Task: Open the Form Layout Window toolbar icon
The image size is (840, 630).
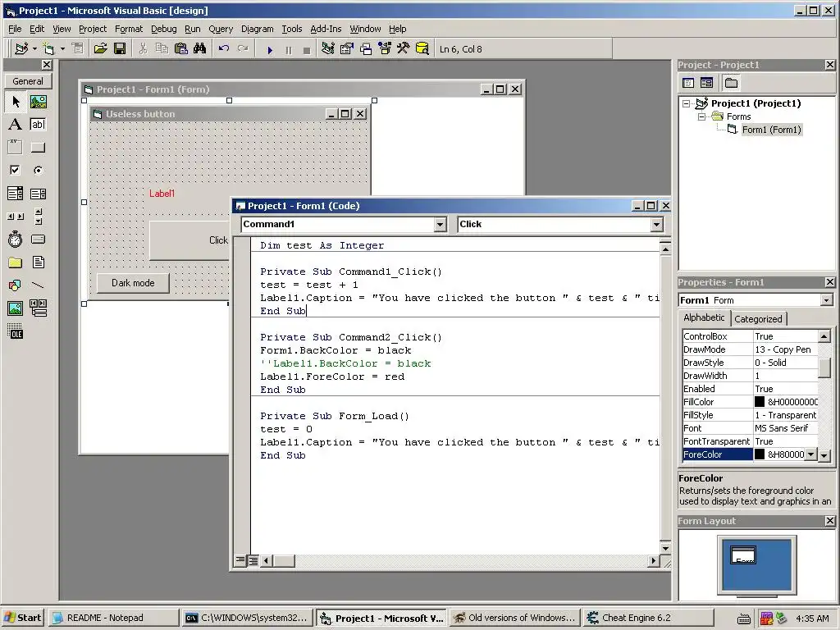Action: click(x=366, y=48)
